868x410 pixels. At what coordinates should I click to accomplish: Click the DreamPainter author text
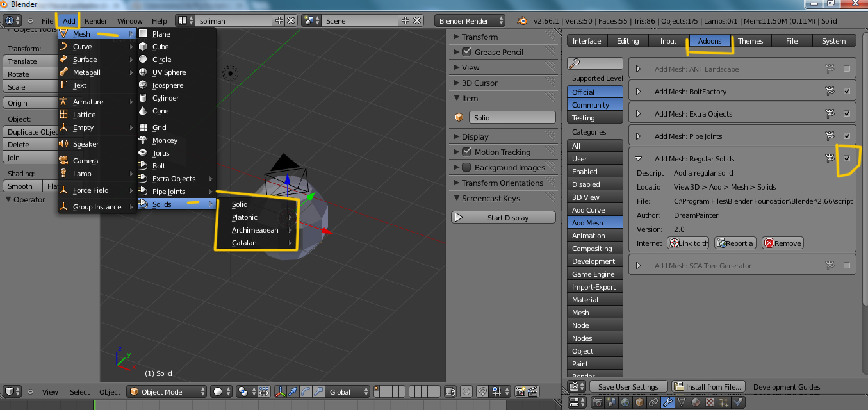click(x=696, y=215)
